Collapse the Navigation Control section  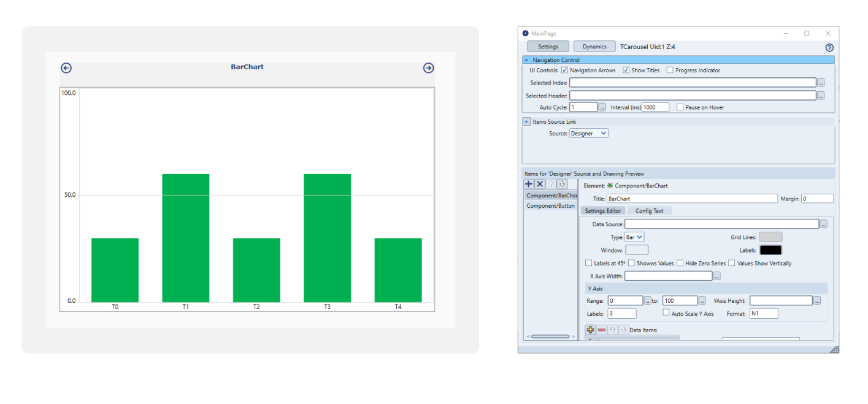point(526,60)
